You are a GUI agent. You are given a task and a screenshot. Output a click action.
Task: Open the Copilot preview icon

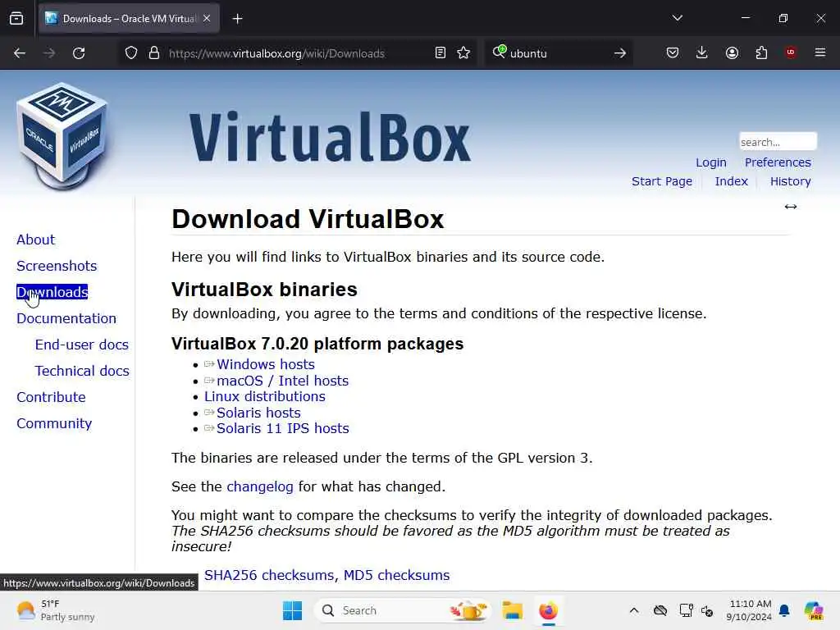point(814,610)
